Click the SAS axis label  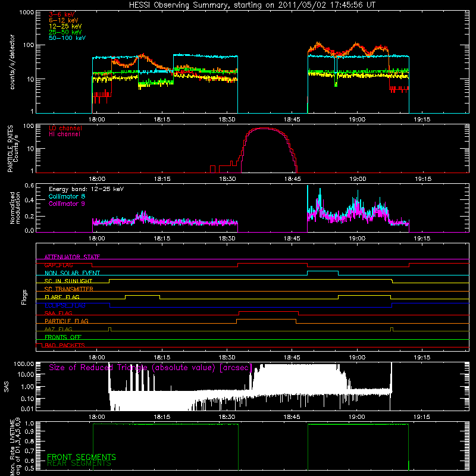(6, 387)
